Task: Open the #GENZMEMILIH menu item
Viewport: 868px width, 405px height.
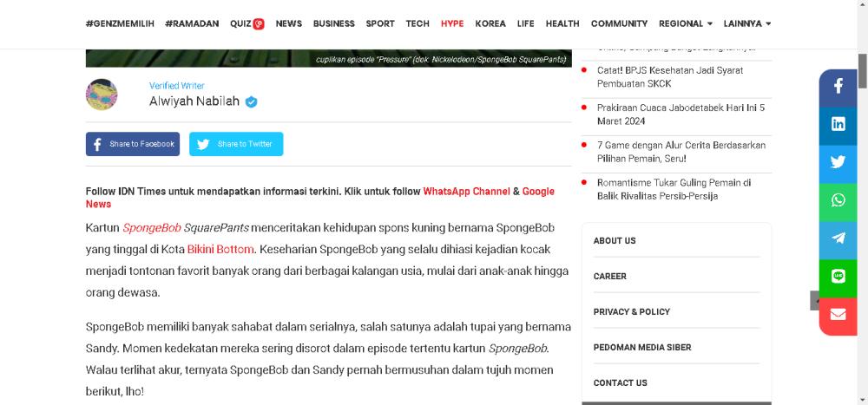Action: 120,23
